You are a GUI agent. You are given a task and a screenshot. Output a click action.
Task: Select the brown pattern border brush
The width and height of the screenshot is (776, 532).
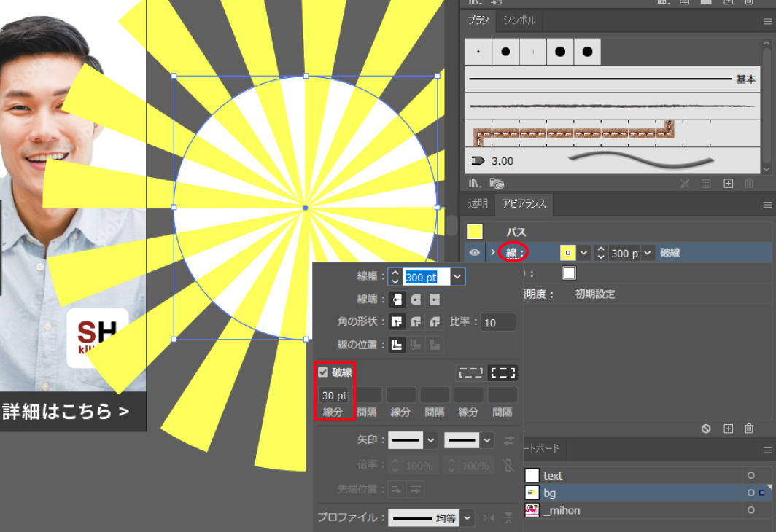pyautogui.click(x=612, y=133)
